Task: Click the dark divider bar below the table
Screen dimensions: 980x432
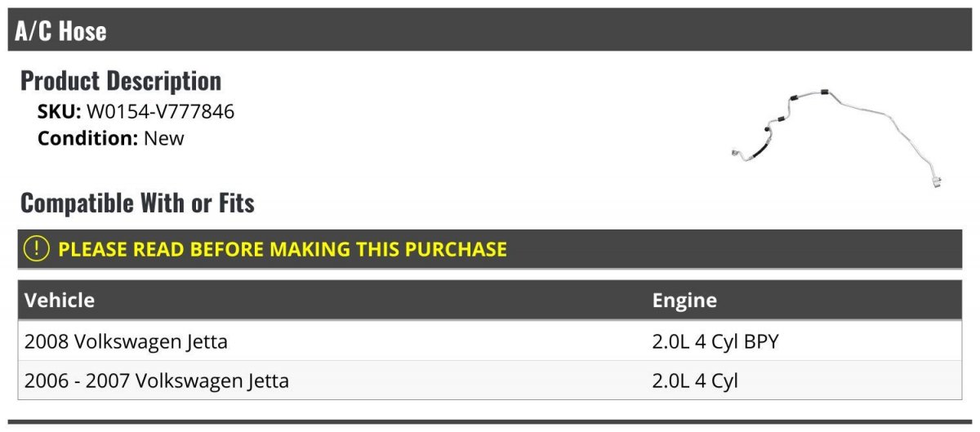Action: [x=490, y=422]
